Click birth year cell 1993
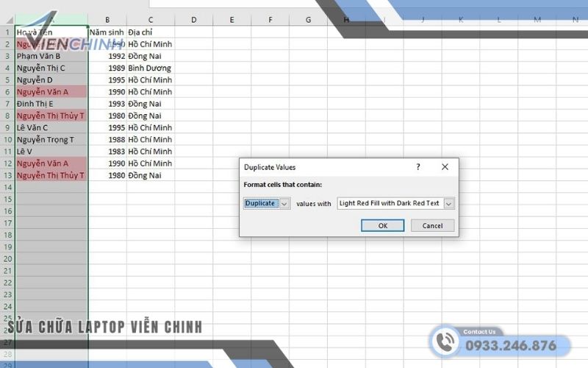The height and width of the screenshot is (368, 588). click(107, 104)
